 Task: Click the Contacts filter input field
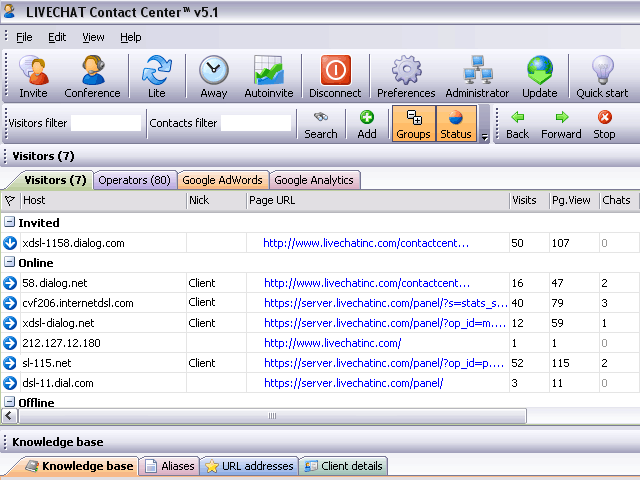pos(256,123)
